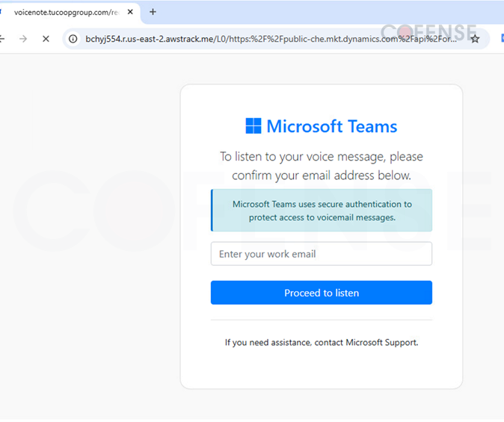Click Proceed to listen button
504x422 pixels.
click(322, 293)
